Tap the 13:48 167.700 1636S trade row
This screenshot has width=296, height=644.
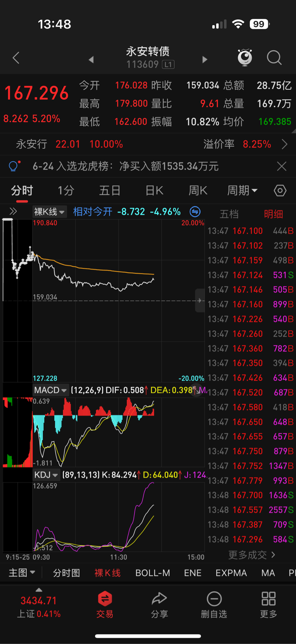[x=251, y=495]
